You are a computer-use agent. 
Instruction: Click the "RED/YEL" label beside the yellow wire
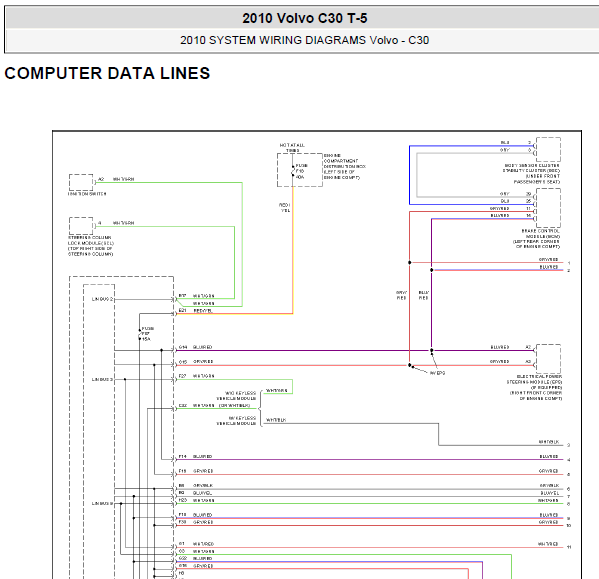click(285, 207)
